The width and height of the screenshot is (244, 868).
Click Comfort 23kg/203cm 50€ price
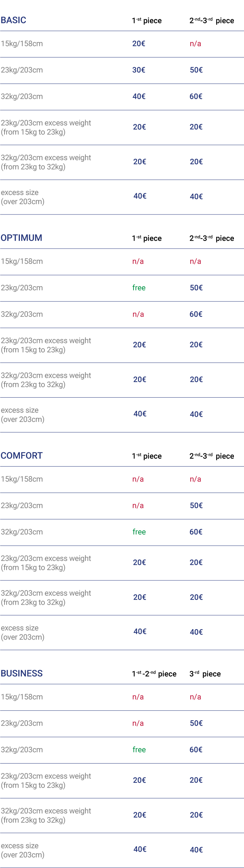(x=196, y=505)
